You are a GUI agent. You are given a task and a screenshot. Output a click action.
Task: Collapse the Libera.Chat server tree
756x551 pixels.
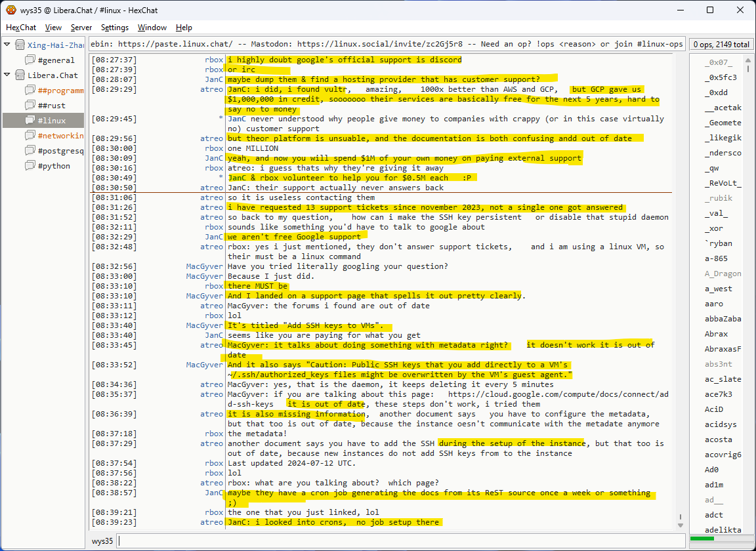tap(7, 75)
